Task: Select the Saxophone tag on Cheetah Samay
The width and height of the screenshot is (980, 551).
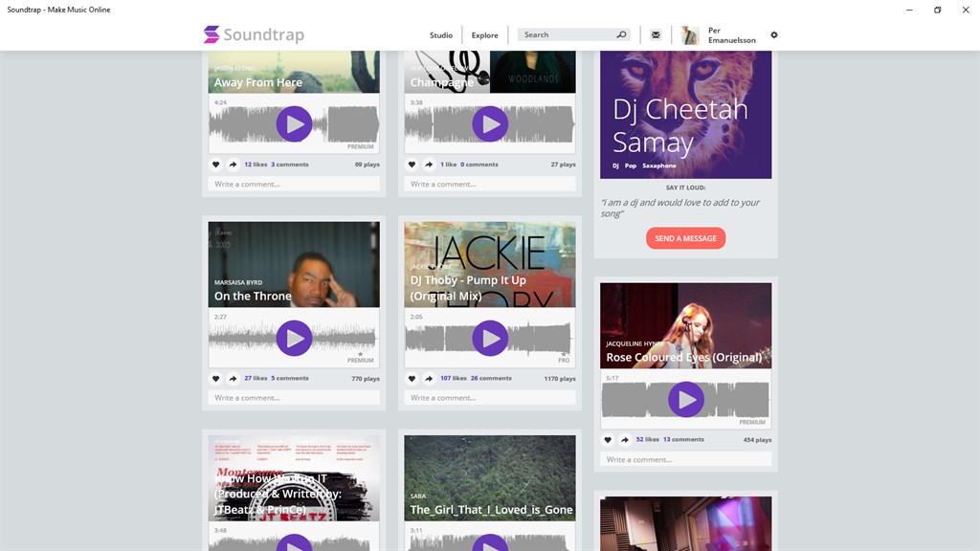Action: [x=659, y=165]
